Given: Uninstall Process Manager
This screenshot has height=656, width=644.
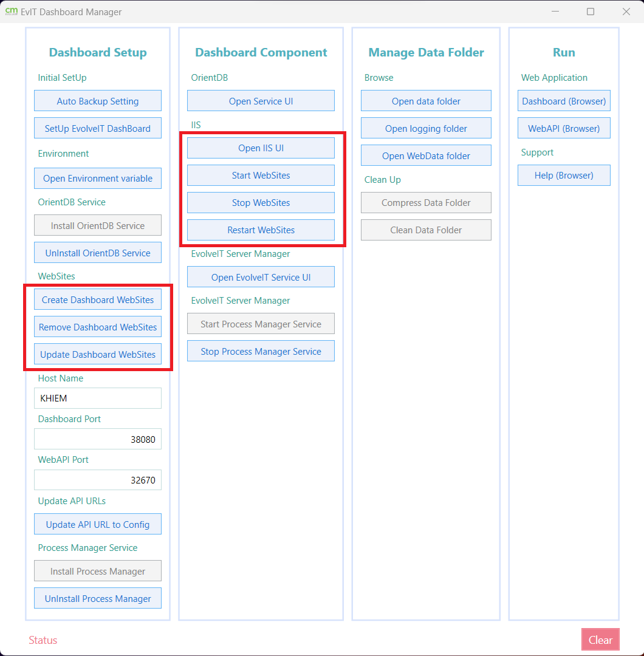Looking at the screenshot, I should click(97, 598).
